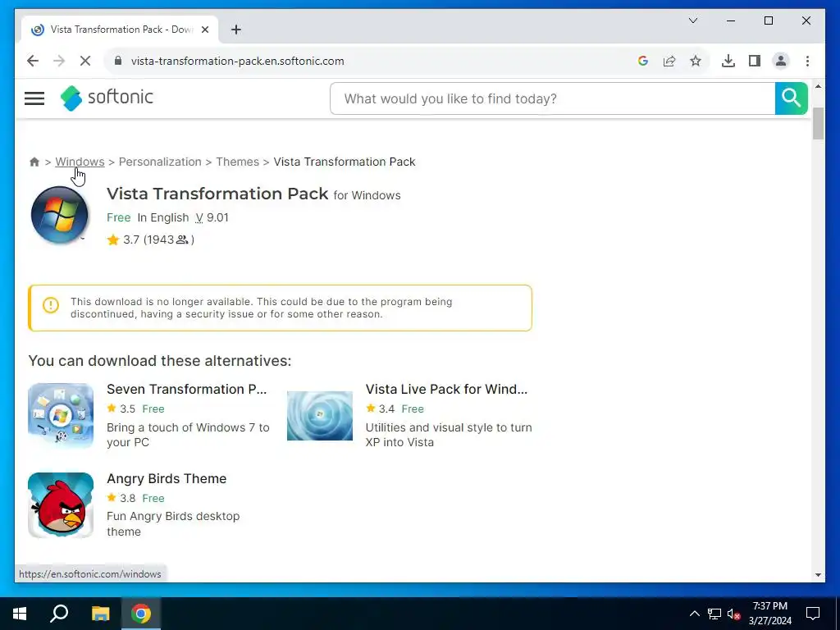Click the page vertical scrollbar thumb
Screen dimensions: 840x630
click(x=818, y=123)
